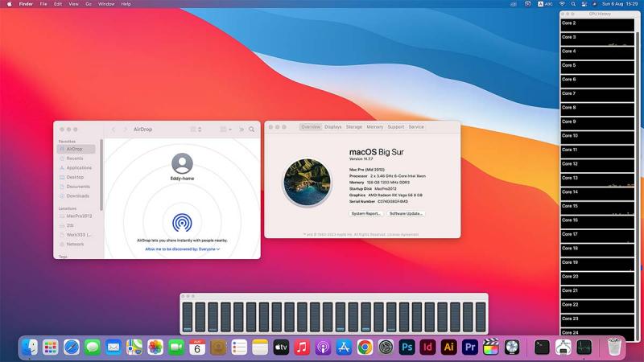Open the Mail app in the Dock
Screen dimensions: 644x362
(x=114, y=348)
